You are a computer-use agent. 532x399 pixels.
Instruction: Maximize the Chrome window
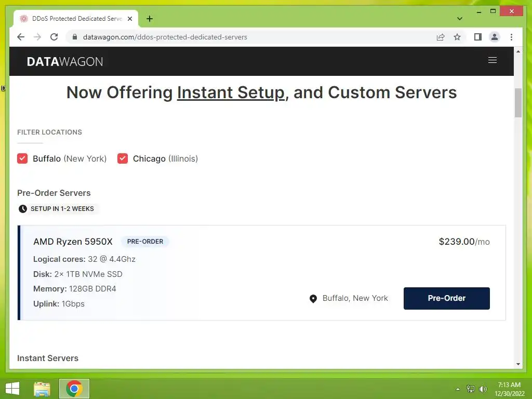pos(493,11)
